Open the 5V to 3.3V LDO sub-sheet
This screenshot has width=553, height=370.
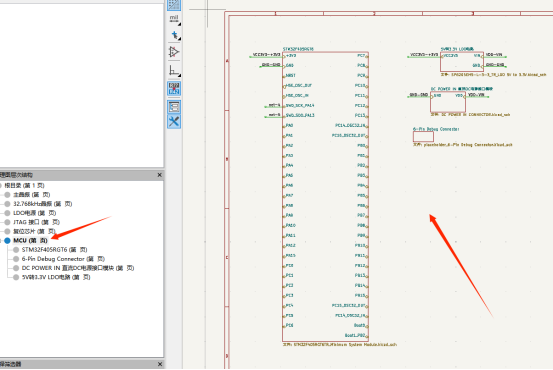pyautogui.click(x=56, y=277)
